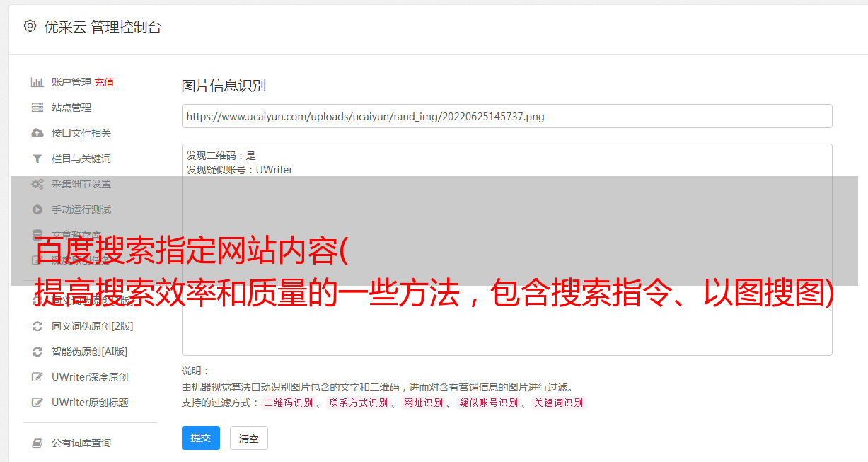This screenshot has width=868, height=462.
Task: Click the red 充值 recharge link
Action: pos(104,82)
